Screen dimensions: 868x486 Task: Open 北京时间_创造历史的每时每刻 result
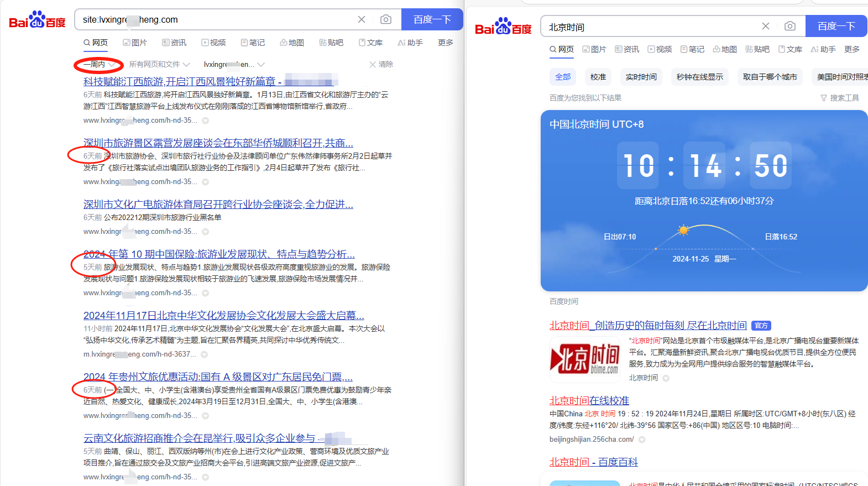(648, 326)
